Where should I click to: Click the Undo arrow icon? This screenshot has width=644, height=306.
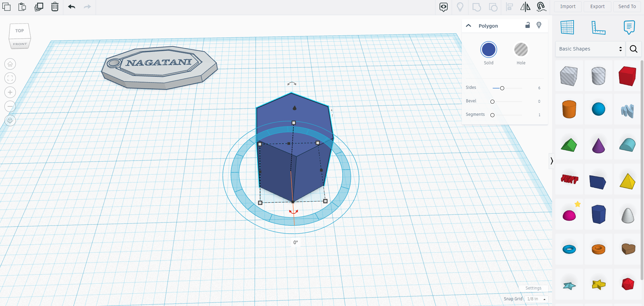71,6
